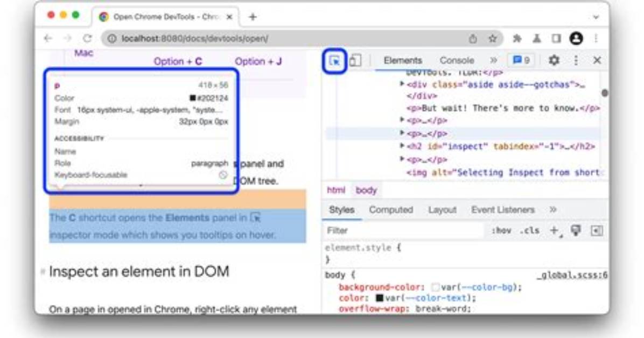Click the 'Option + C' shortcut text
This screenshot has width=644, height=338.
[178, 61]
